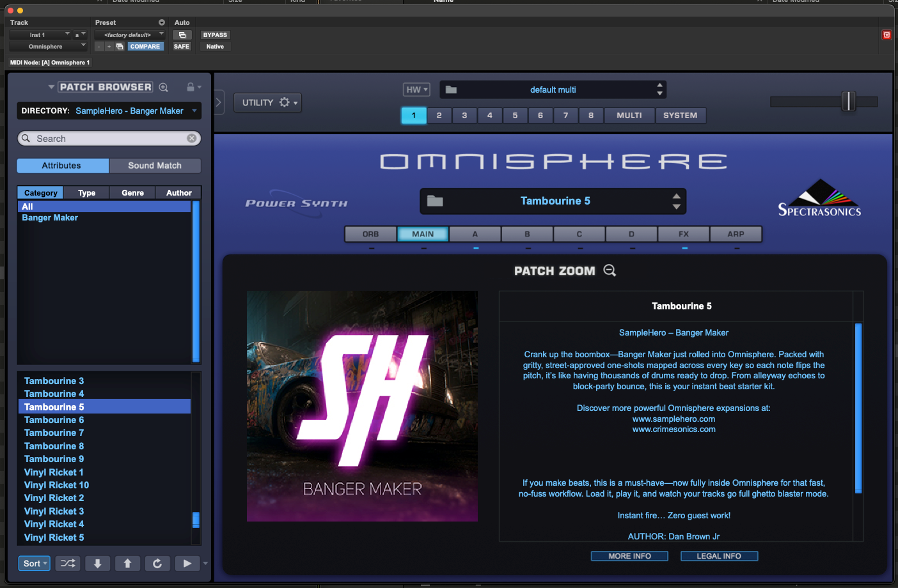Open the factory default preset dropdown
Viewport: 898px width, 588px height.
[x=130, y=35]
